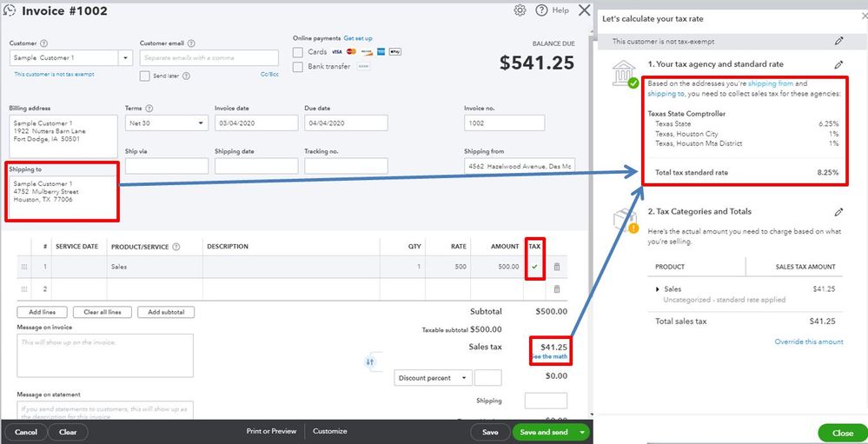The height and width of the screenshot is (444, 868).
Task: Click the Tracking no. field
Action: pyautogui.click(x=346, y=166)
